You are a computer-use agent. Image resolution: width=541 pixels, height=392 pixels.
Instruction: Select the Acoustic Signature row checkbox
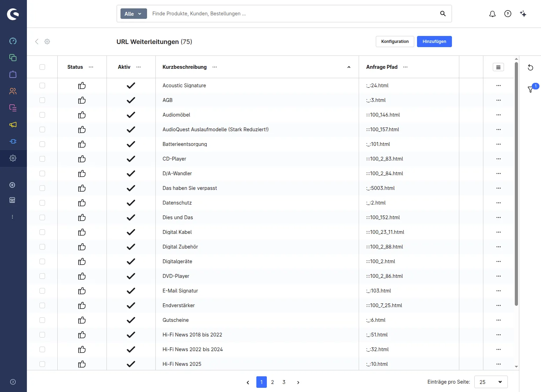(x=42, y=86)
